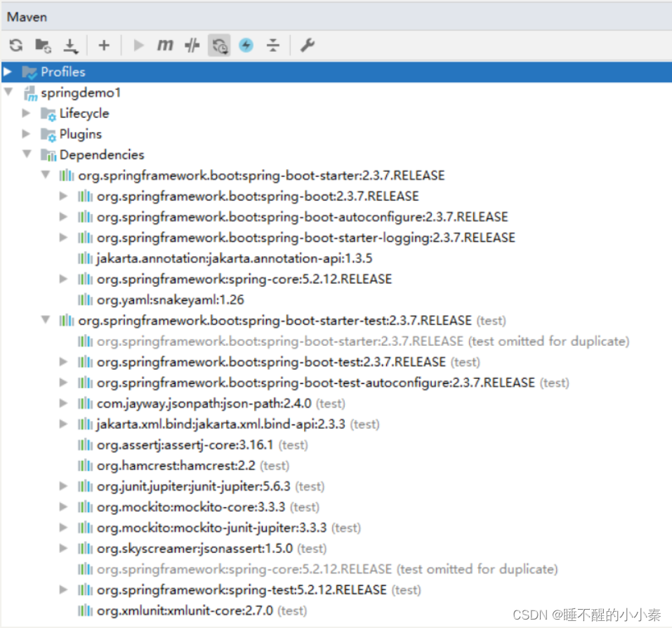Click library icon beside hamcrest:2.2
Viewport: 672px width, 628px height.
coord(85,465)
